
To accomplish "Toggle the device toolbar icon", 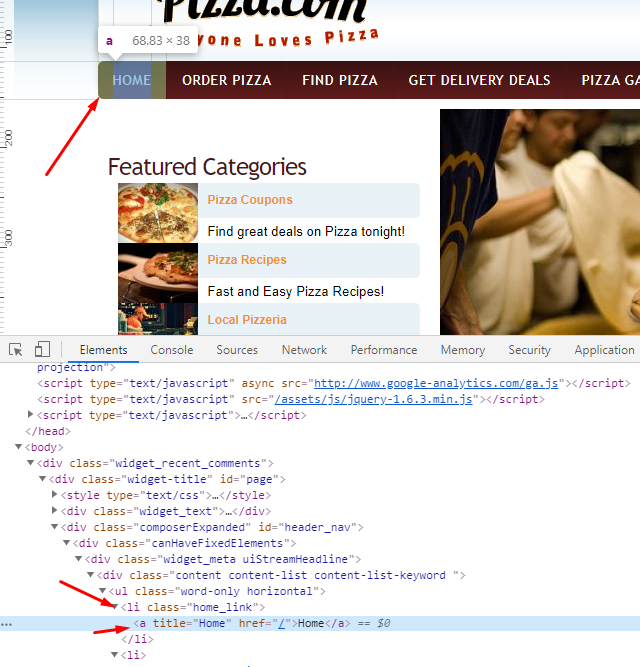I will click(x=42, y=350).
